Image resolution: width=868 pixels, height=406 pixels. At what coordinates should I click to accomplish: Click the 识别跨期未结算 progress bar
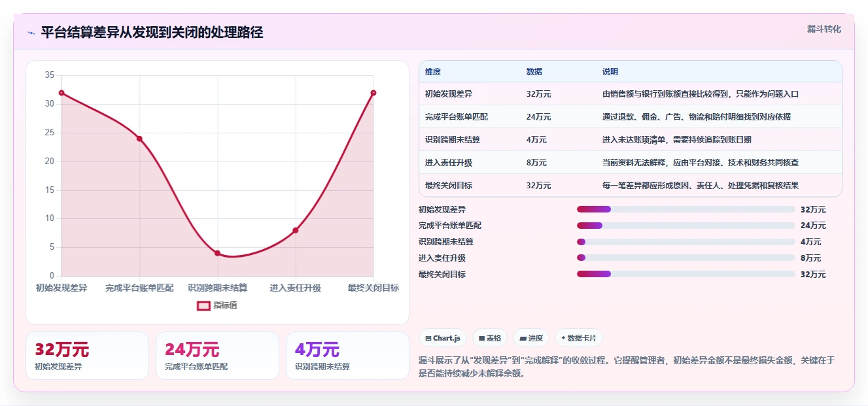[x=686, y=242]
